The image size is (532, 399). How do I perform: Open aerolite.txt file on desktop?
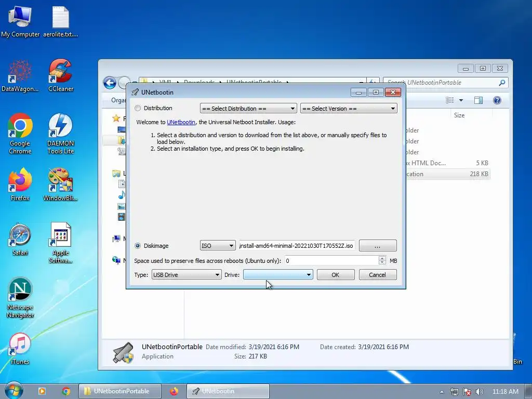(60, 21)
